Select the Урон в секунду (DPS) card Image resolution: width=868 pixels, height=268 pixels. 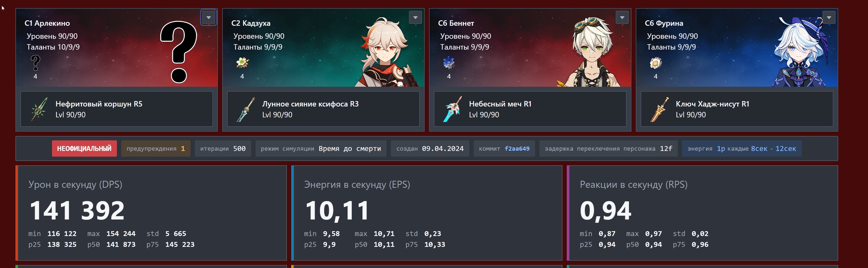(151, 213)
